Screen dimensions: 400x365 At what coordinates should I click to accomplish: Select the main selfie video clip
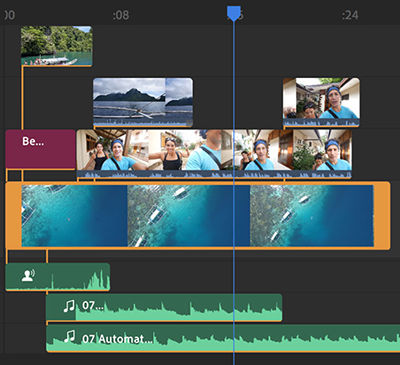214,153
